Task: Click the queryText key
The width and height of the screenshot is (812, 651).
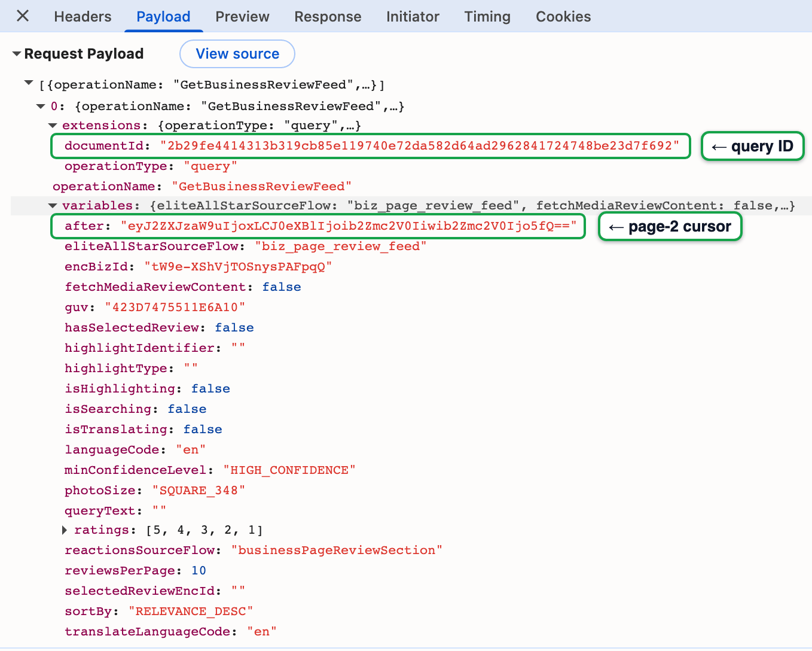Action: tap(100, 511)
